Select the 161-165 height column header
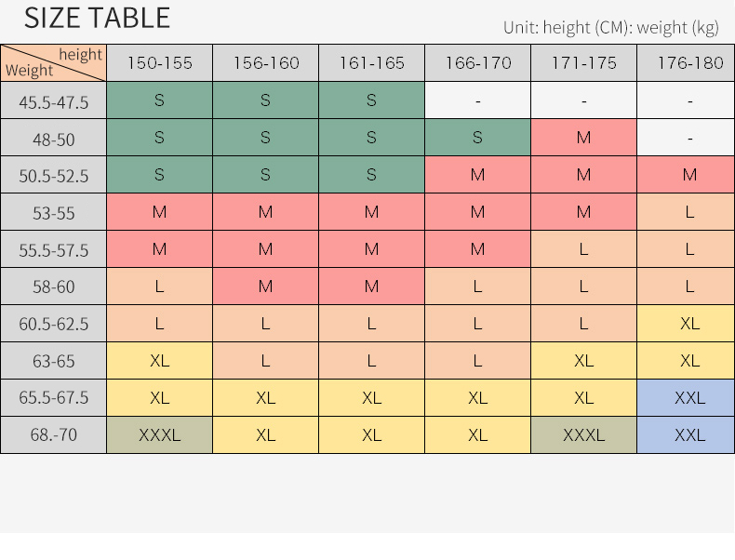735x560 pixels. pyautogui.click(x=371, y=63)
